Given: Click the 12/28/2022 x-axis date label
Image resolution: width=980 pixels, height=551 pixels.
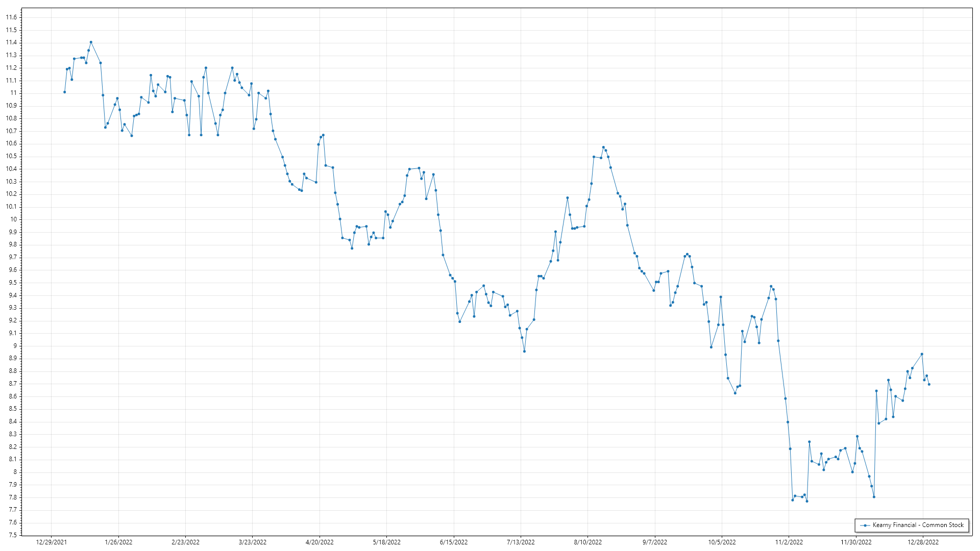Looking at the screenshot, I should pyautogui.click(x=923, y=542).
